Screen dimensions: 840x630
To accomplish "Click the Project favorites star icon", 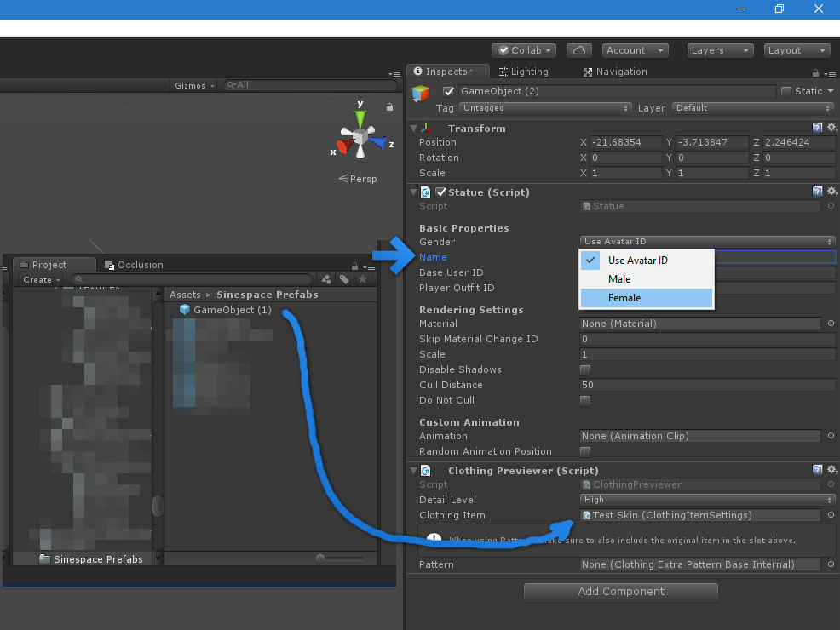I will coord(363,279).
